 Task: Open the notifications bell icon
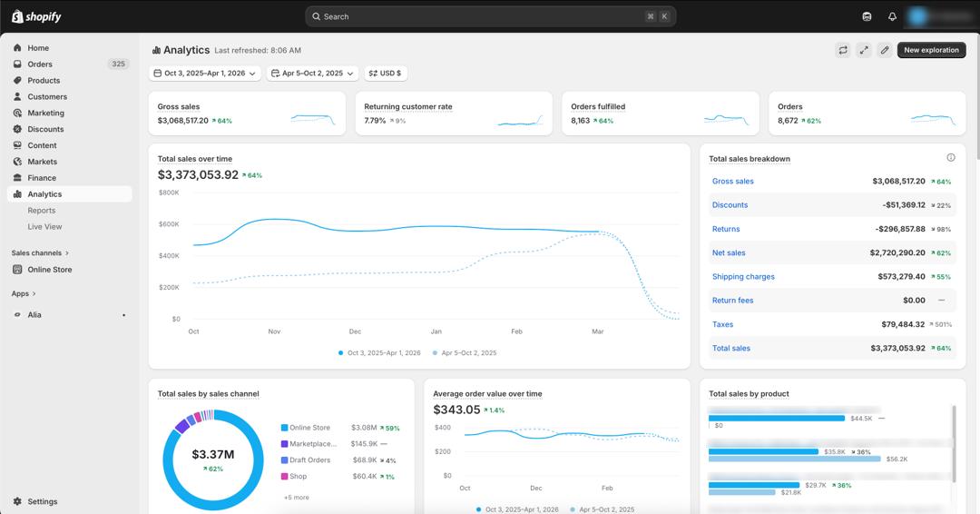(x=892, y=17)
